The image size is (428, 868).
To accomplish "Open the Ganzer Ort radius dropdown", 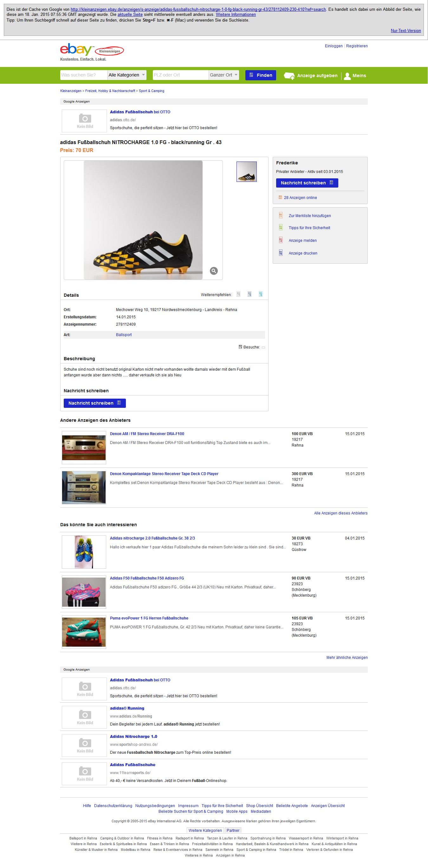I will 224,75.
